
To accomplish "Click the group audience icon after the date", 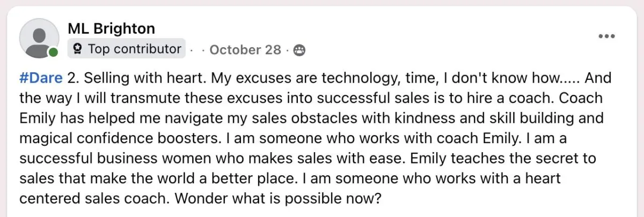I will click(x=299, y=50).
